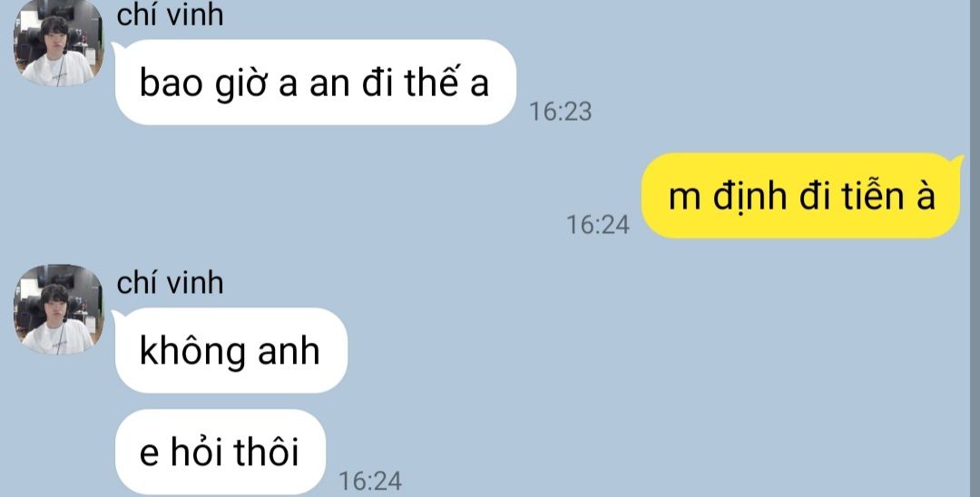Select the "bao giờ a an đi thế a" message
Viewport: 980px width, 497px height.
tap(315, 83)
